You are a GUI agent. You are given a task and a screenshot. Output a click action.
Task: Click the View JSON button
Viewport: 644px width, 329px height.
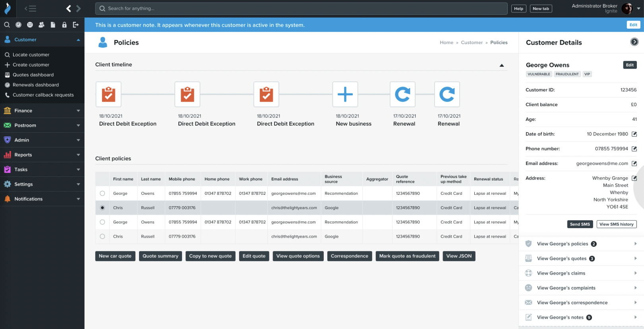point(459,256)
